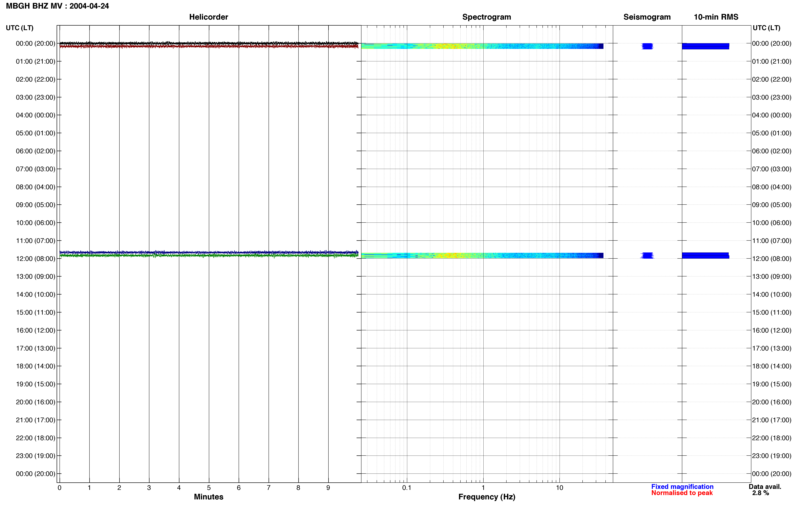This screenshot has width=812, height=508.
Task: Click the "08:00 (04:00)" label on the left axis
Action: pyautogui.click(x=36, y=187)
